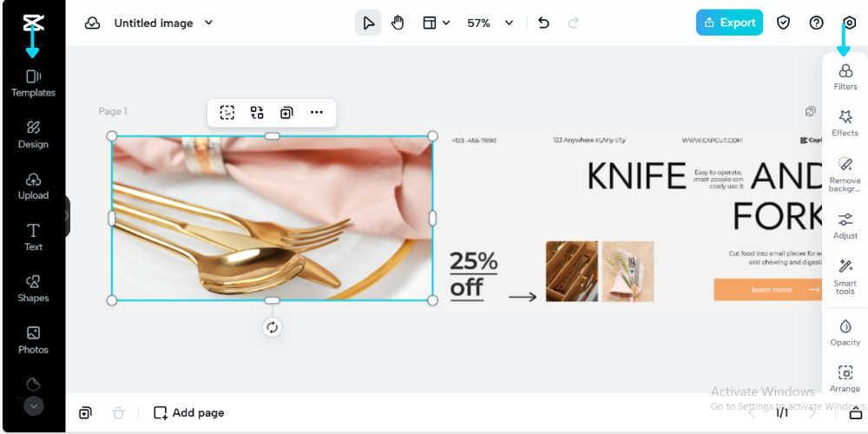Select the cutlery box thumbnail image
The image size is (868, 434).
[x=572, y=271]
